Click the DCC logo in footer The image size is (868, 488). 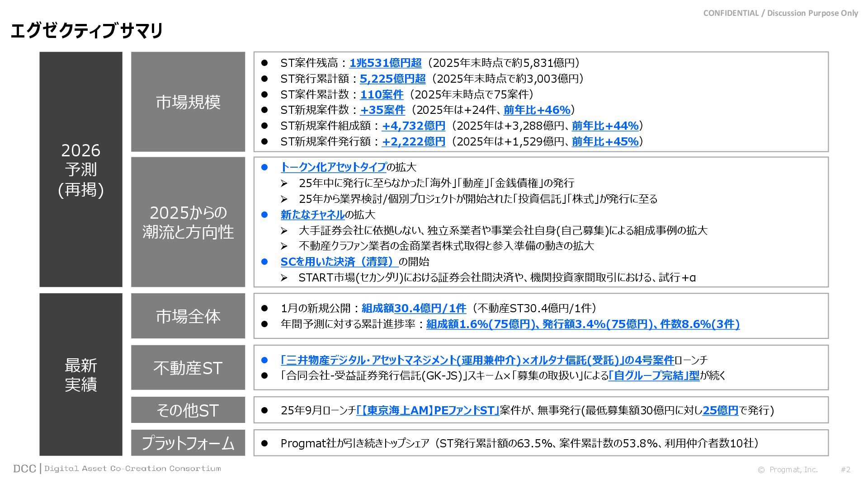pyautogui.click(x=24, y=469)
